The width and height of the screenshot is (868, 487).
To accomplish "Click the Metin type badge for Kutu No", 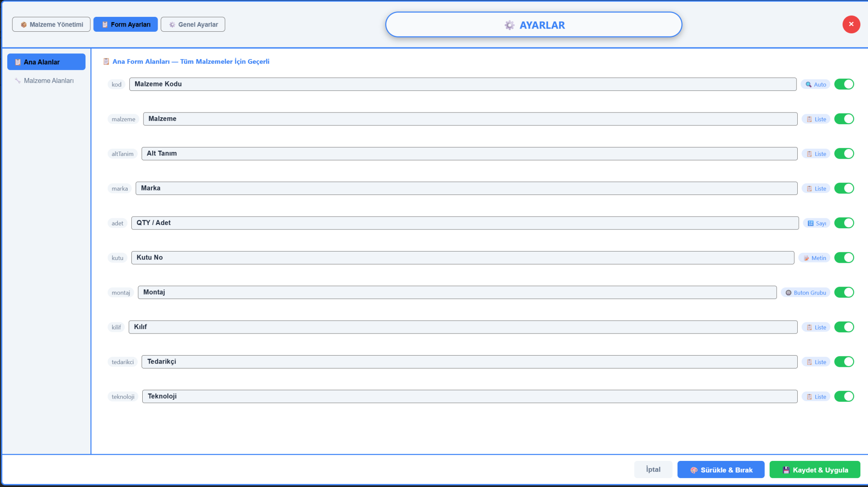I will [814, 258].
